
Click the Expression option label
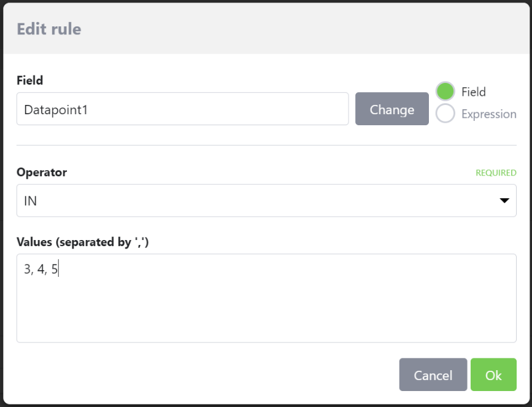[488, 114]
